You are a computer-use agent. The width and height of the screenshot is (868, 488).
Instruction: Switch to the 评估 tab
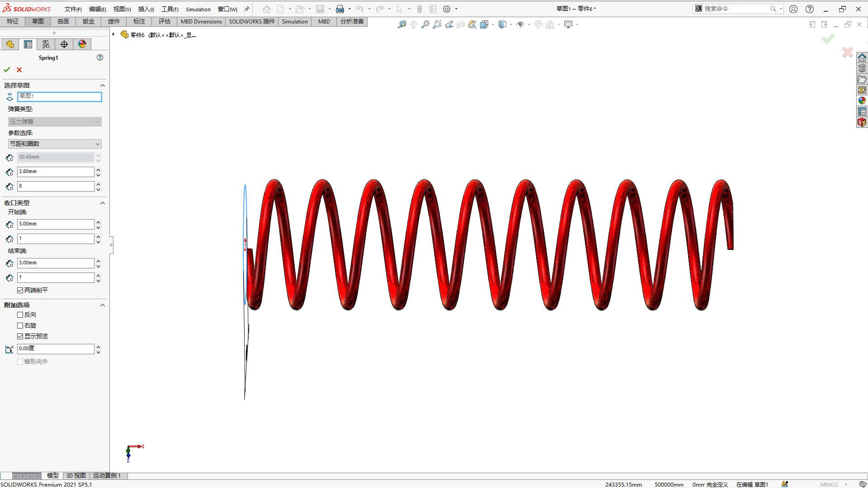point(165,21)
